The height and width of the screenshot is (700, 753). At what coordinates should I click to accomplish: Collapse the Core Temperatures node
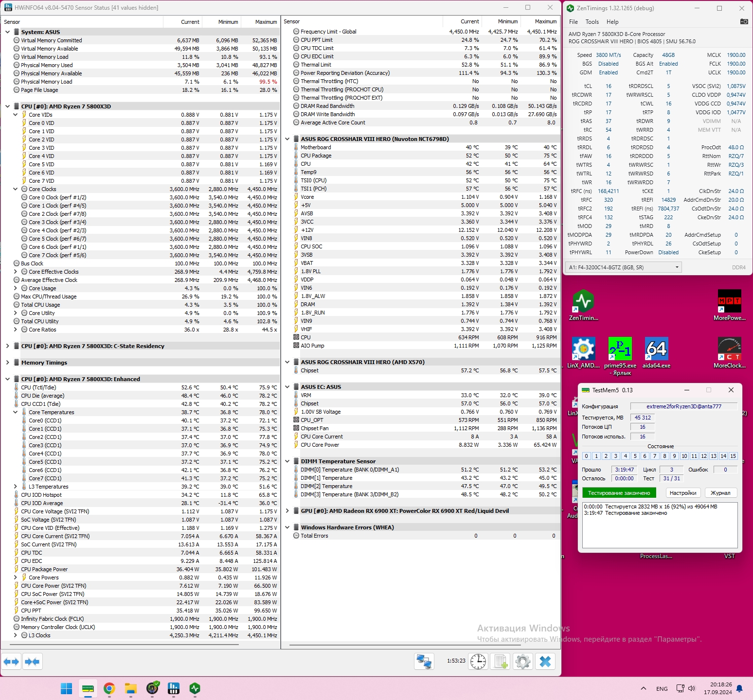(x=15, y=412)
